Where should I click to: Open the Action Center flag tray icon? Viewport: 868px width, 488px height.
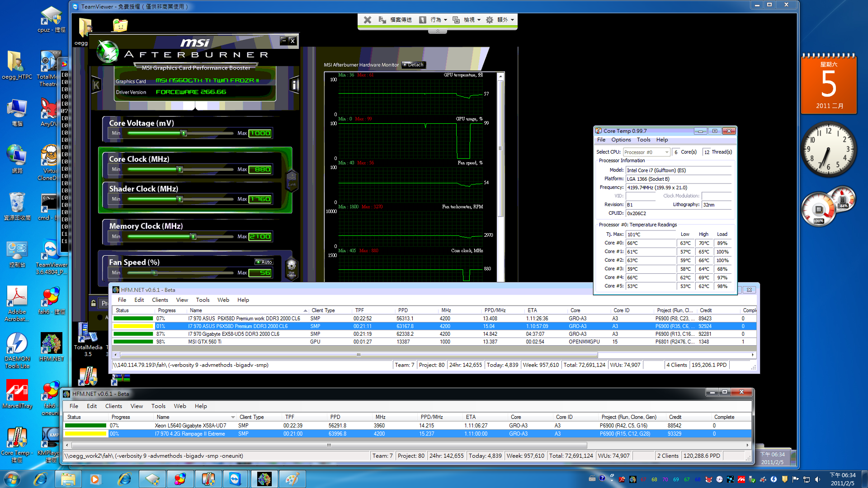coord(795,479)
